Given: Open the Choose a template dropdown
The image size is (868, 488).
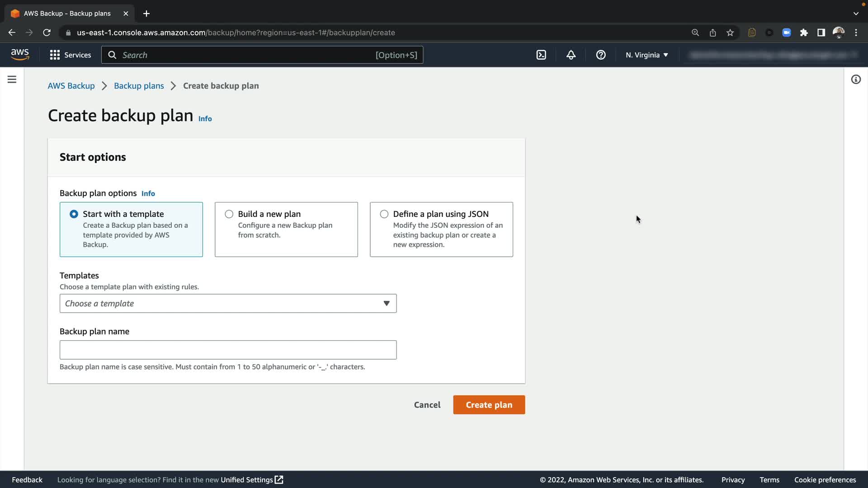Looking at the screenshot, I should pos(228,304).
